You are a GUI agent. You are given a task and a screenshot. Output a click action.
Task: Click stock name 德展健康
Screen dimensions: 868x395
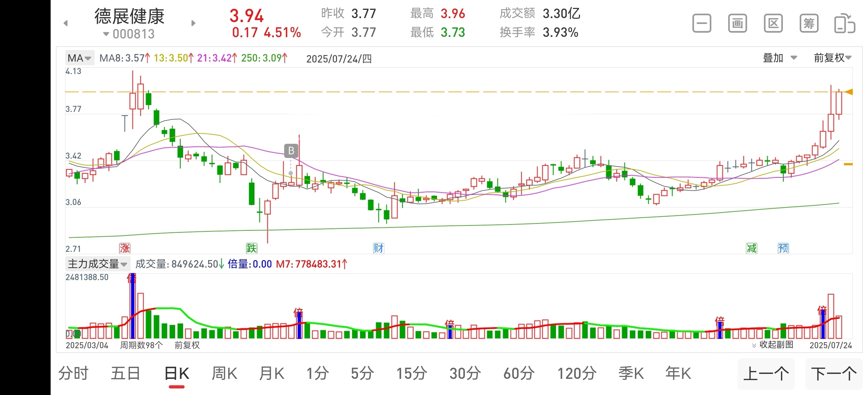coord(130,16)
